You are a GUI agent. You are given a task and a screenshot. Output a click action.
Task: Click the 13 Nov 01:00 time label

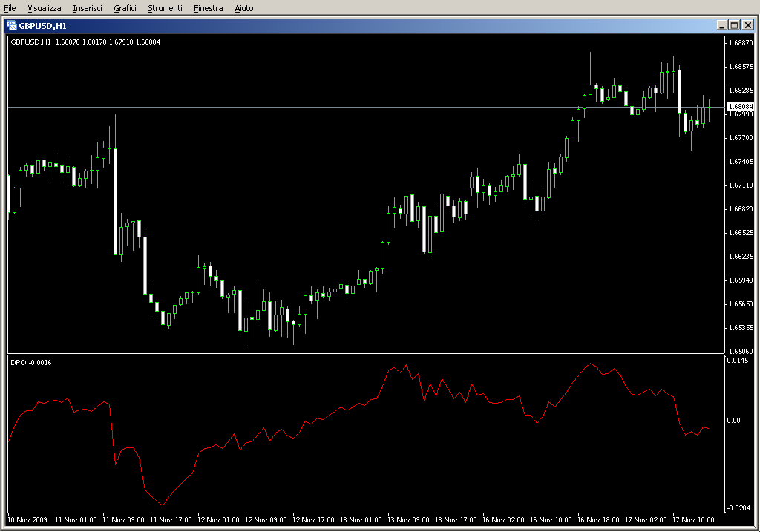click(361, 520)
